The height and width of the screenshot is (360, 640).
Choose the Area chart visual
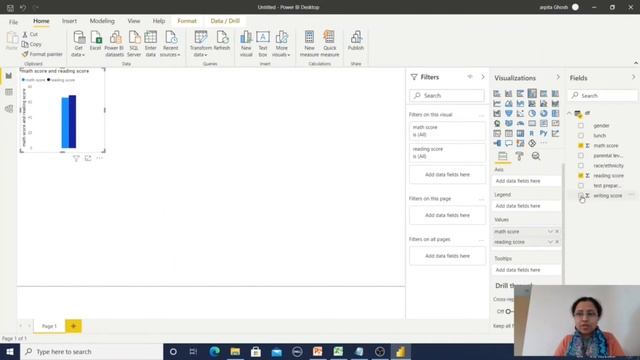[509, 103]
